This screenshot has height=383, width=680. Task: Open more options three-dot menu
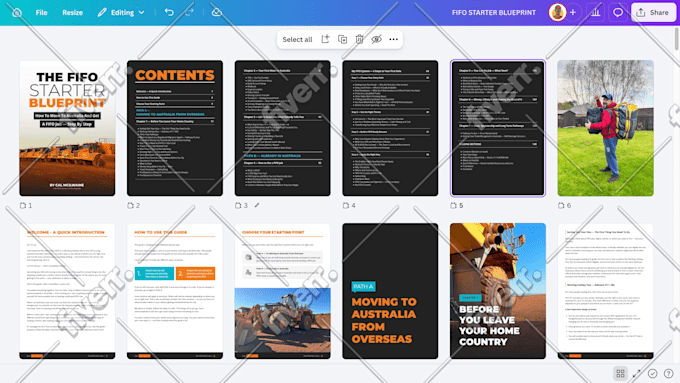(393, 39)
